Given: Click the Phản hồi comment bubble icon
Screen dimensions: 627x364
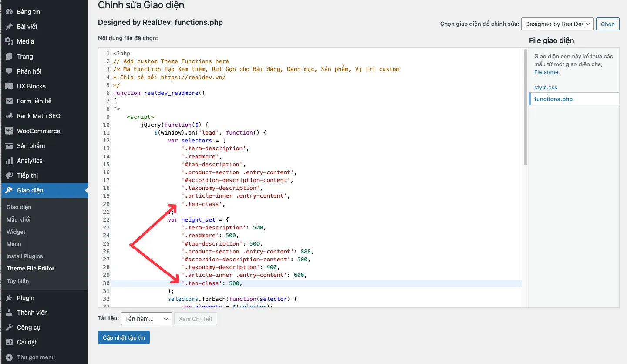Looking at the screenshot, I should tap(9, 71).
